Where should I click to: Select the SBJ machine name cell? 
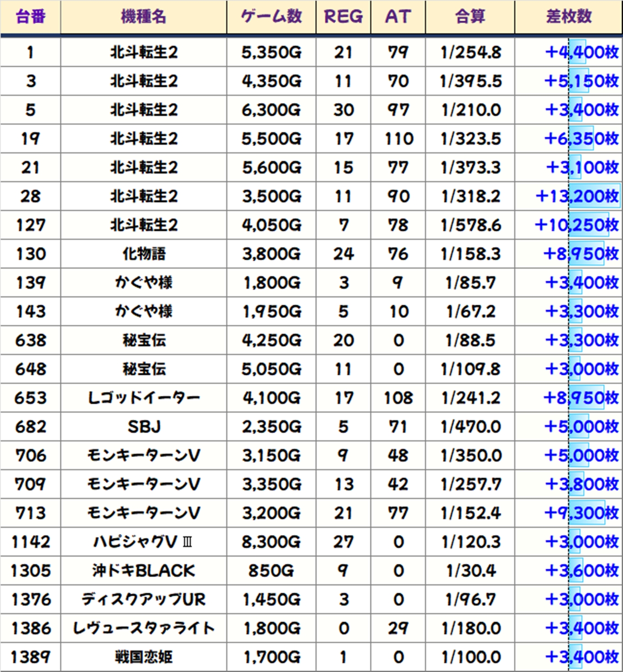pos(144,427)
